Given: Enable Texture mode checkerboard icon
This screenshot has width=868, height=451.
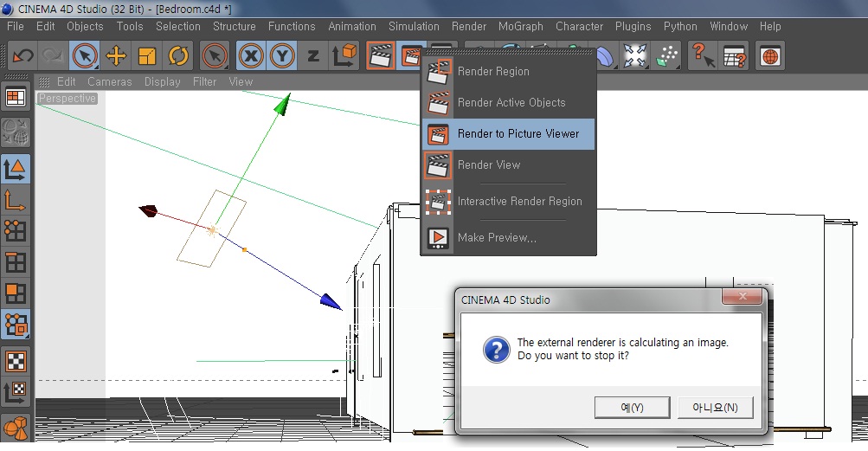Looking at the screenshot, I should click(x=15, y=361).
